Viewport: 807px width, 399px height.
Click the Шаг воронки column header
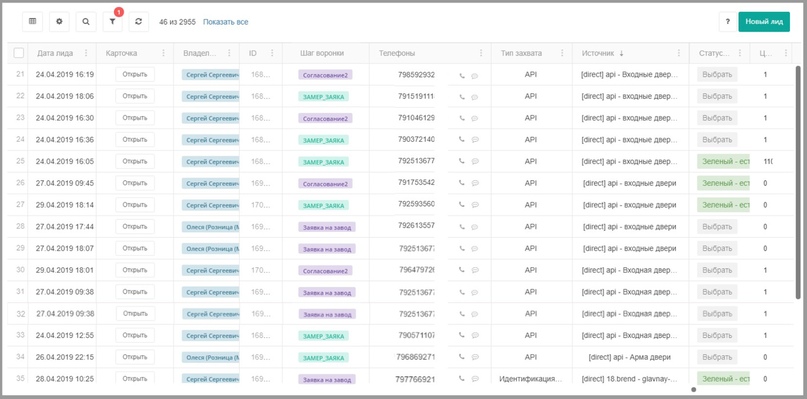(x=322, y=53)
